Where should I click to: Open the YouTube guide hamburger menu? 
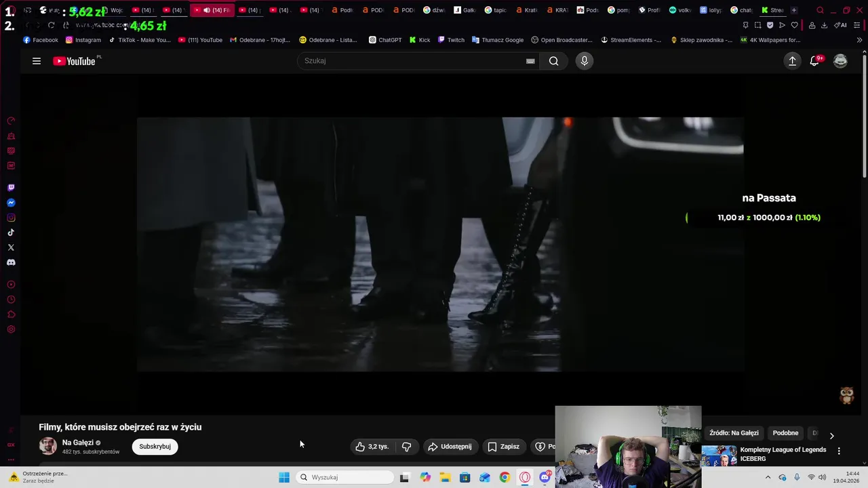click(37, 61)
